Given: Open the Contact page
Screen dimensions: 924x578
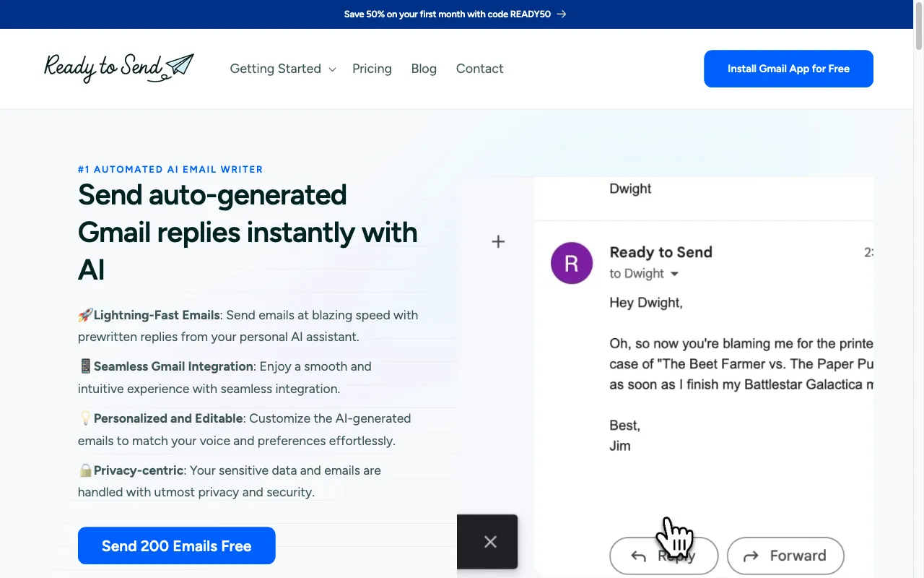Looking at the screenshot, I should (x=479, y=69).
